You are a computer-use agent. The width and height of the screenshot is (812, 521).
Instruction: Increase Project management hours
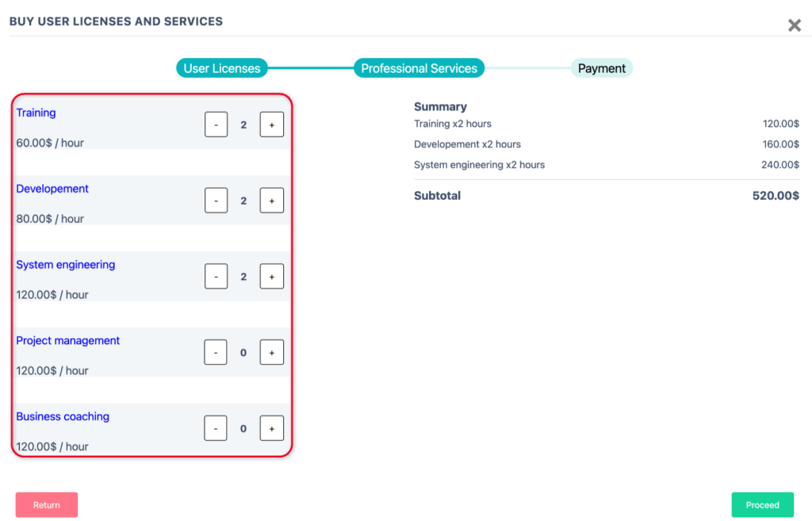[271, 352]
